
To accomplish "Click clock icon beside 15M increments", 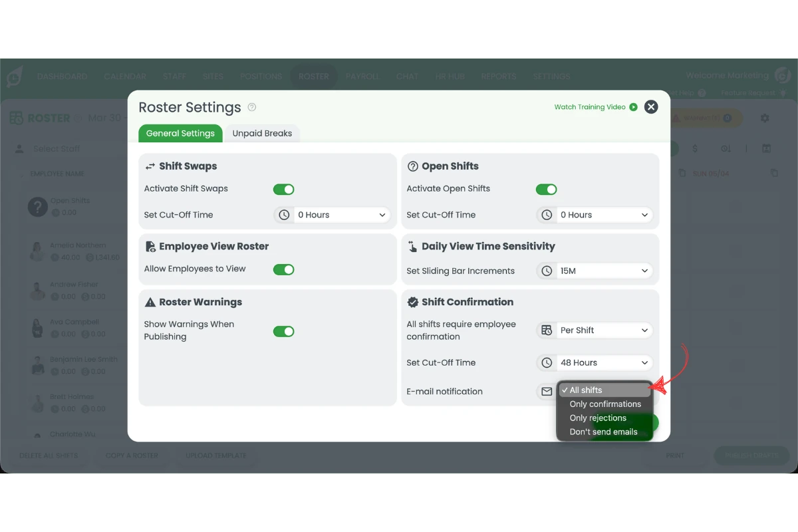I will pyautogui.click(x=547, y=271).
